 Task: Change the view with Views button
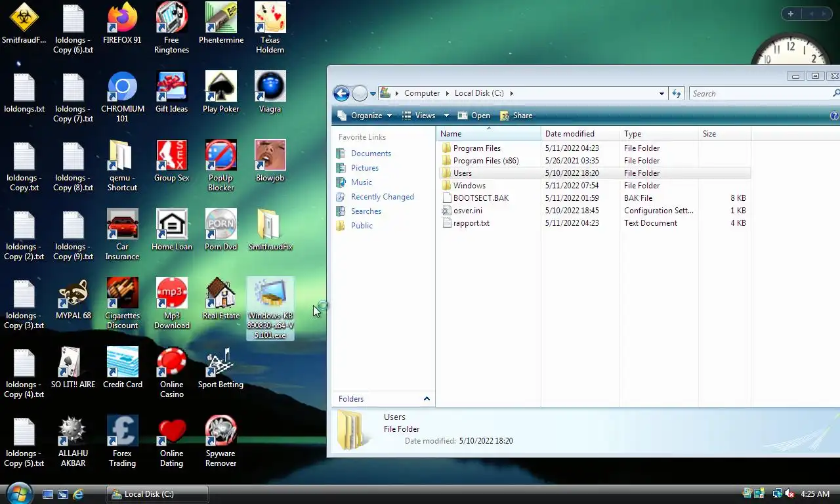(x=419, y=115)
